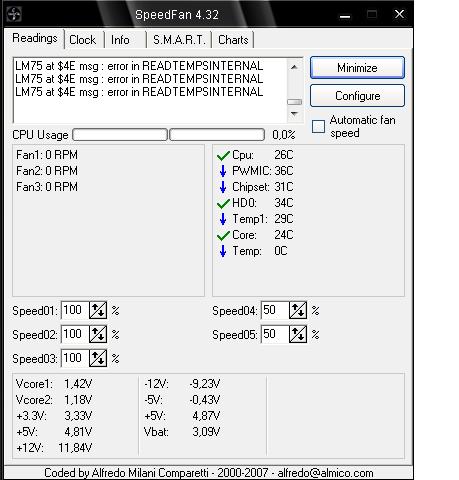
Task: Click the Cpu 26C temperature value
Action: point(284,155)
